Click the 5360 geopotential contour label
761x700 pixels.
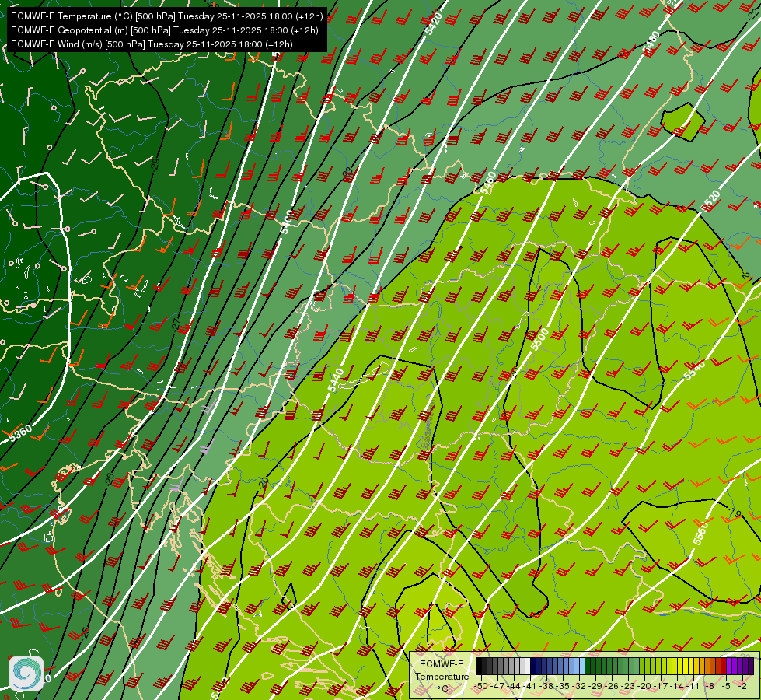coord(20,433)
